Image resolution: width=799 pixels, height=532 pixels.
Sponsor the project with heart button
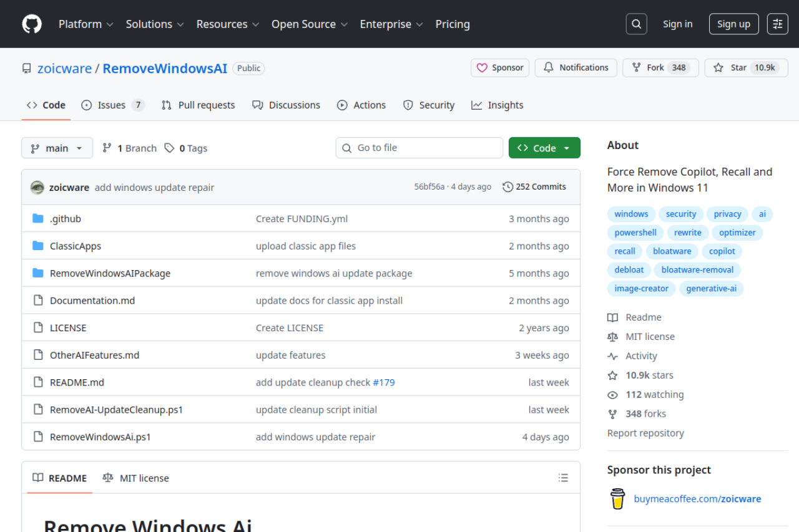pyautogui.click(x=499, y=68)
